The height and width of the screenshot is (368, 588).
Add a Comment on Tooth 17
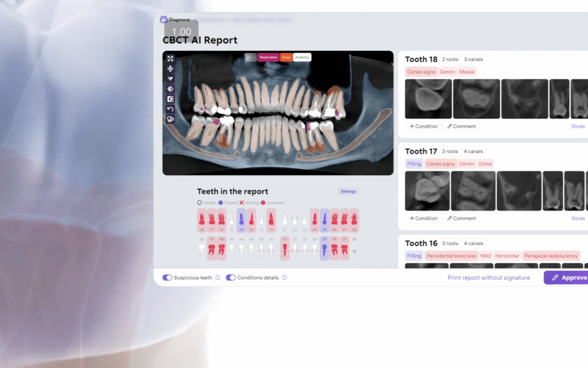click(x=461, y=218)
